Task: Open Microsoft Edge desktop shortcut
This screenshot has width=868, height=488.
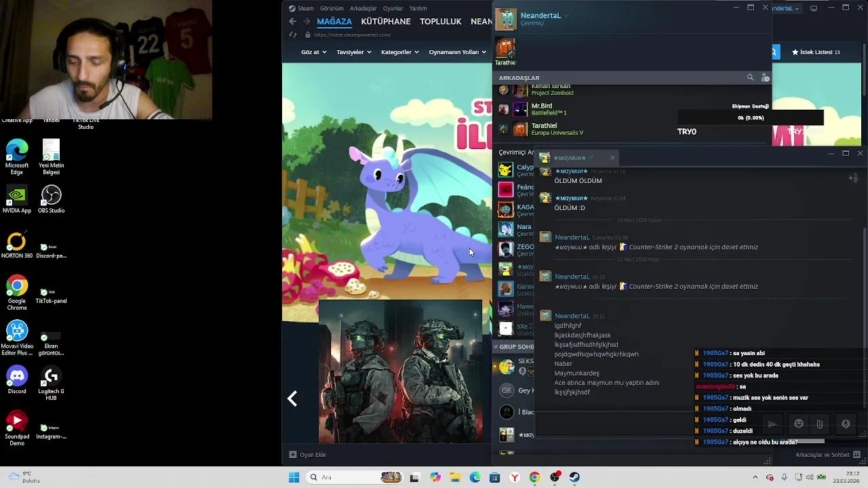Action: coord(17,157)
